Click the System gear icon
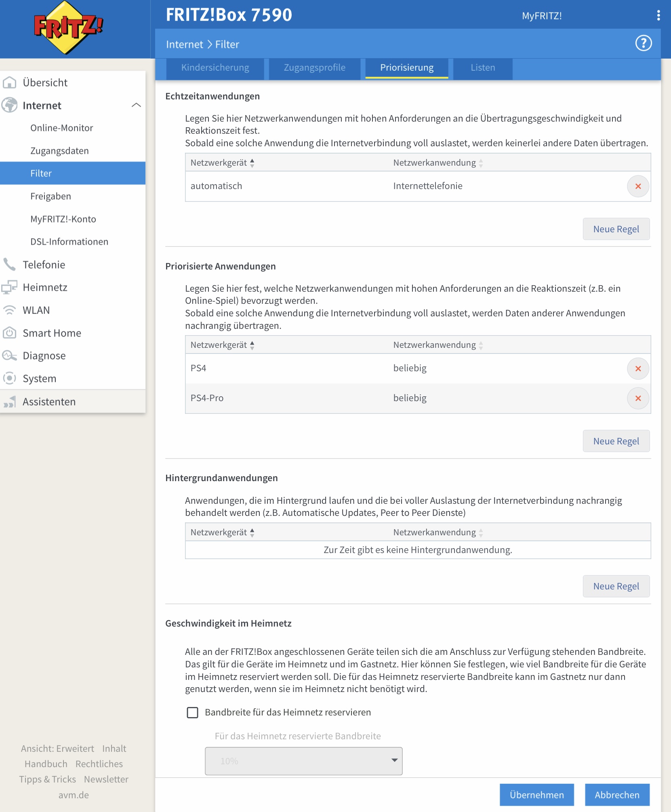The width and height of the screenshot is (671, 812). [9, 379]
